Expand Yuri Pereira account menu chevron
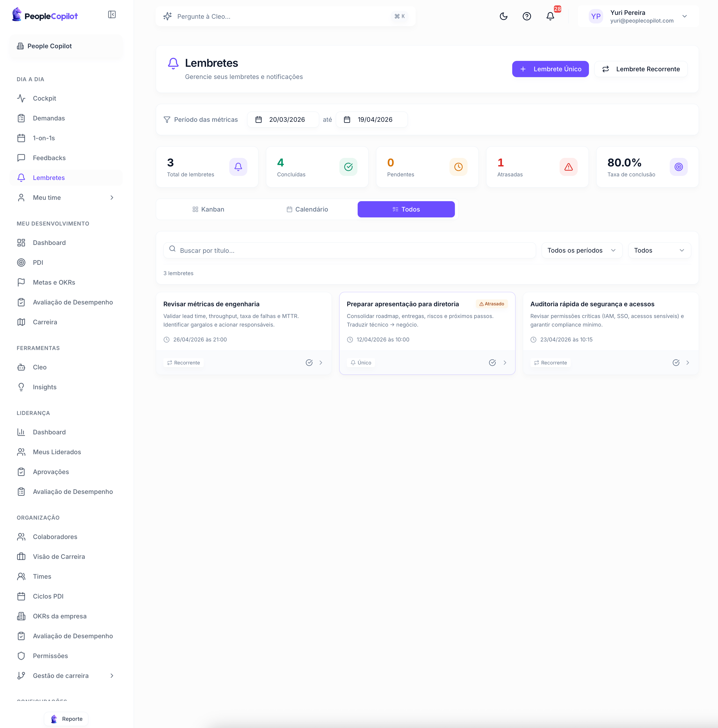This screenshot has width=718, height=728. pos(684,16)
